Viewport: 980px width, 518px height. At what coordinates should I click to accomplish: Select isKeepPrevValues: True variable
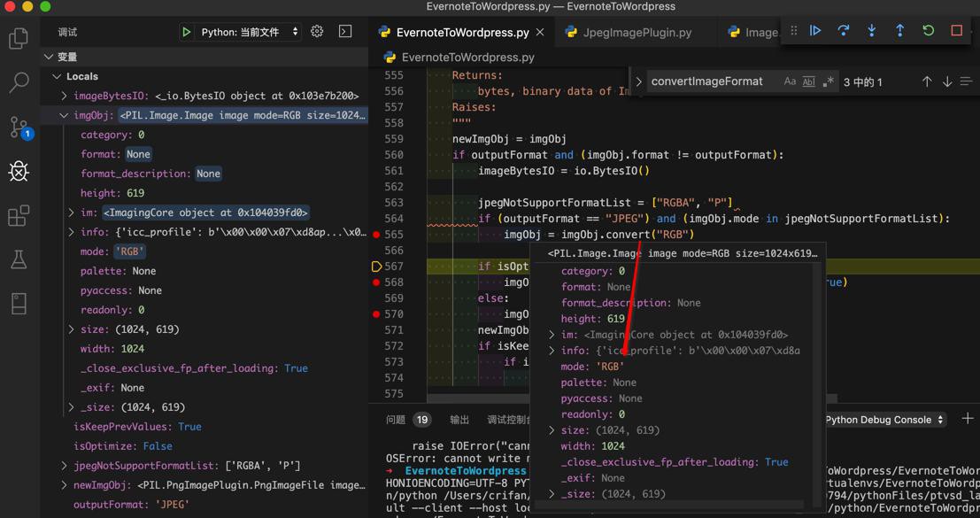click(137, 427)
